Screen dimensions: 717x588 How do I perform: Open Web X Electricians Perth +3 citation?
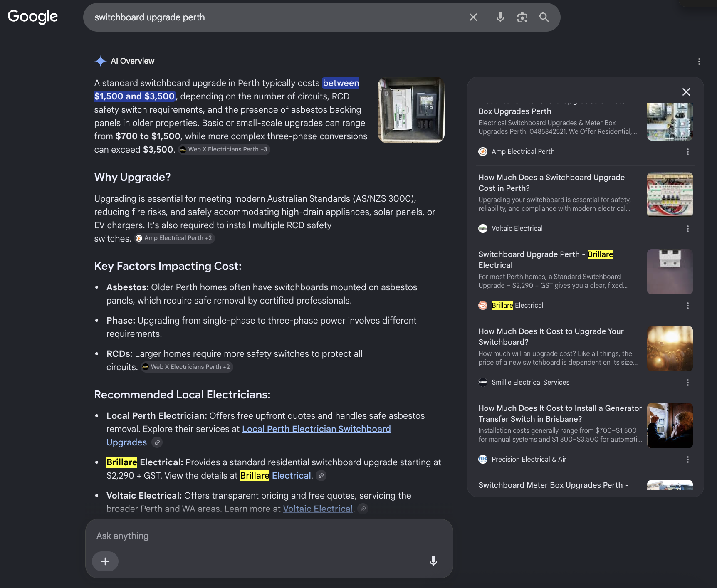click(x=224, y=149)
